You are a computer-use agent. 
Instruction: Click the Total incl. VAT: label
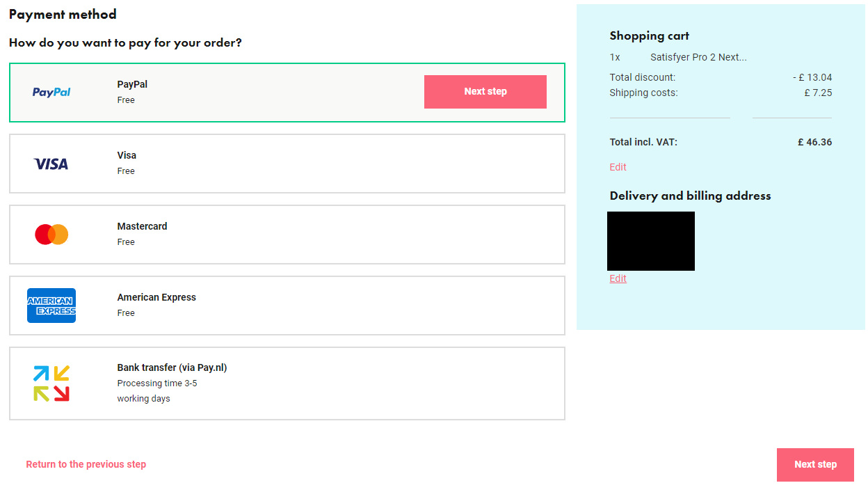pos(643,142)
